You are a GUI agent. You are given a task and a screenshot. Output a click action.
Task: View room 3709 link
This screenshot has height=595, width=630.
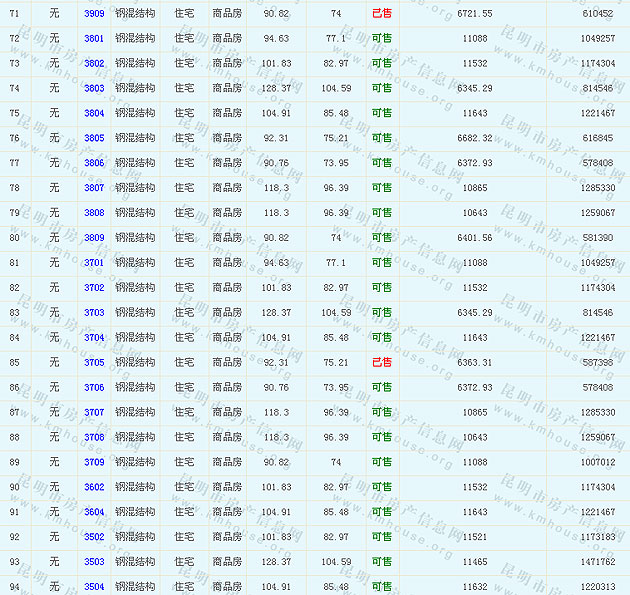point(94,462)
